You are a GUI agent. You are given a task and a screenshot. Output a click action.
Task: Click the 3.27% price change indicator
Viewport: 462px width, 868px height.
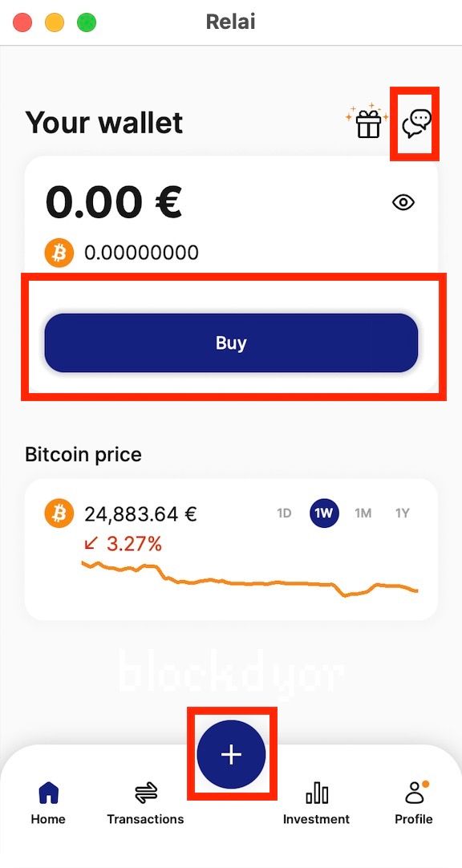pyautogui.click(x=123, y=544)
